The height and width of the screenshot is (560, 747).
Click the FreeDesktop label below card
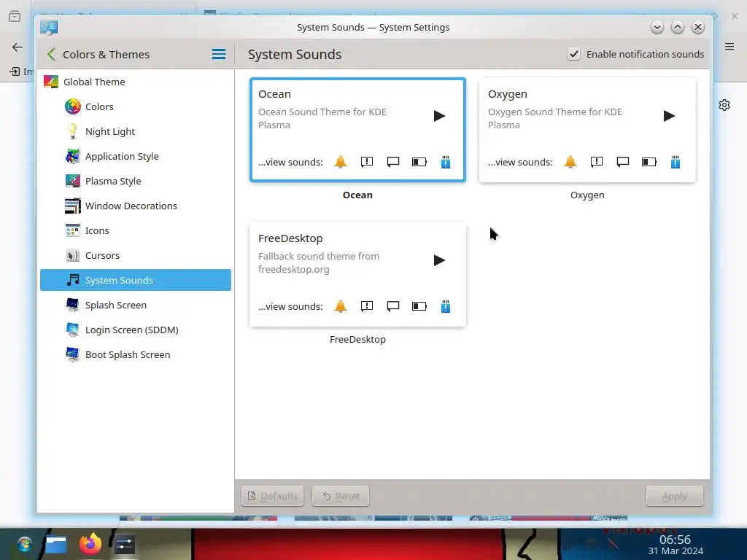[357, 339]
